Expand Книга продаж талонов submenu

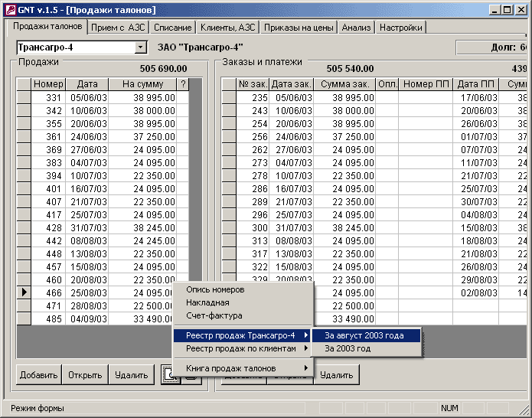pos(243,368)
